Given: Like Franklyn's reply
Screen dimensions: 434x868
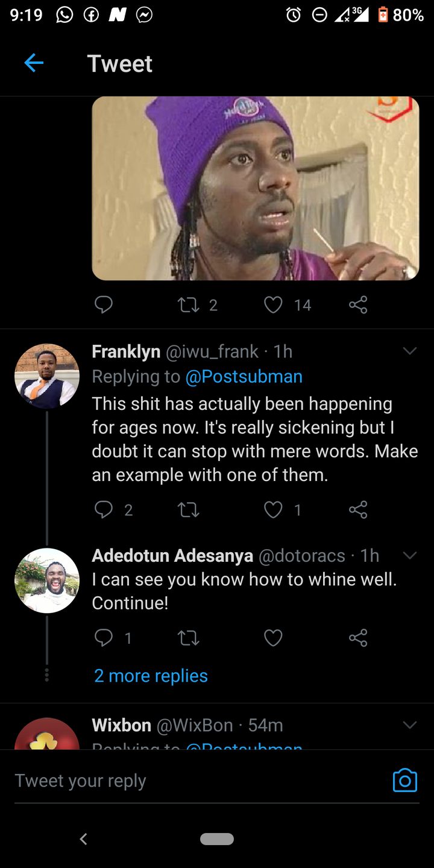Looking at the screenshot, I should point(273,510).
